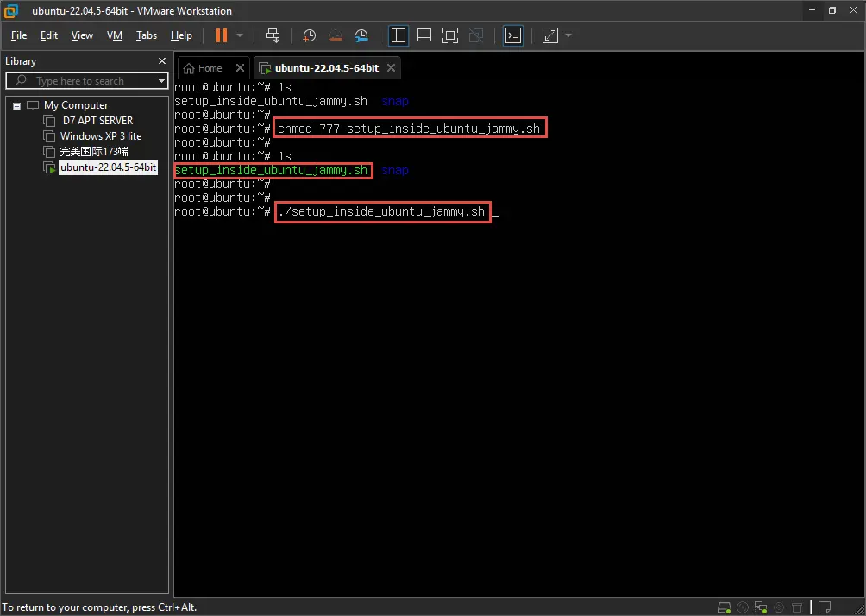Open the View menu
866x616 pixels.
82,35
